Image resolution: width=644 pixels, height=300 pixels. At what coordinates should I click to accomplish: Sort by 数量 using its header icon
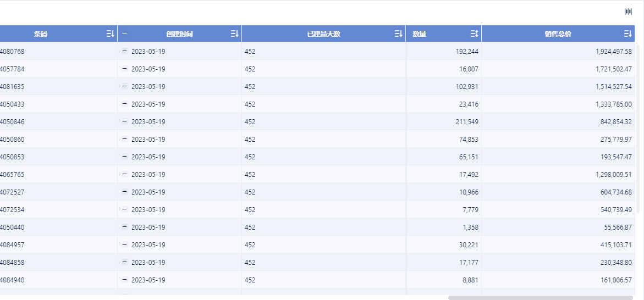coord(475,34)
